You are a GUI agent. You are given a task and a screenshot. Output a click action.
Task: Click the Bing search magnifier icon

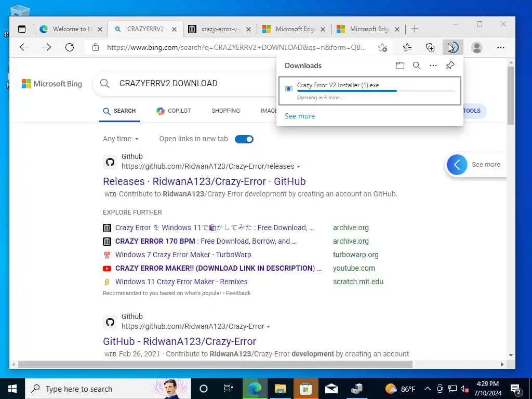tap(105, 84)
